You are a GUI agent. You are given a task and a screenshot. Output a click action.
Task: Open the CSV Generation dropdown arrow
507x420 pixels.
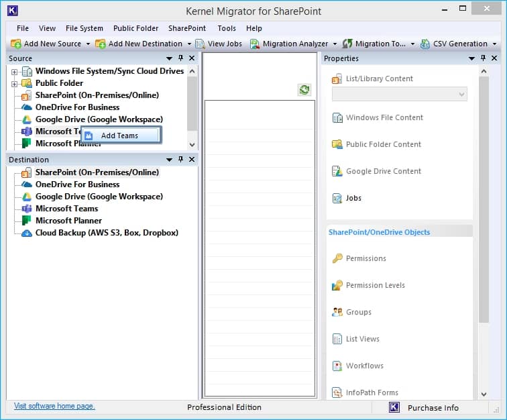pyautogui.click(x=494, y=44)
